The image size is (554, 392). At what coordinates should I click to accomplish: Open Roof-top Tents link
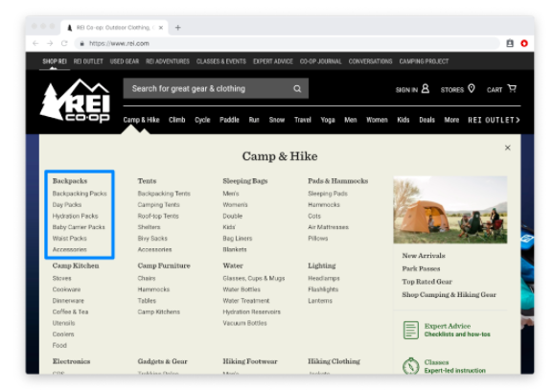click(158, 216)
